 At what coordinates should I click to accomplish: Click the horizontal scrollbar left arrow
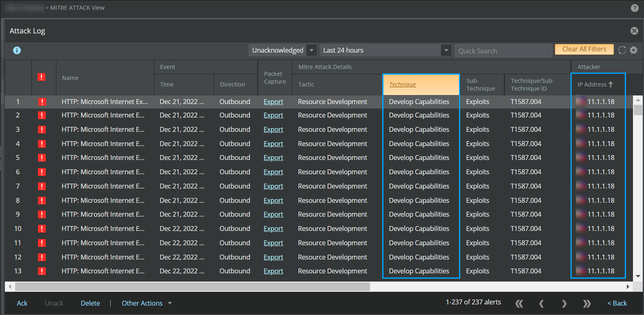click(10, 287)
